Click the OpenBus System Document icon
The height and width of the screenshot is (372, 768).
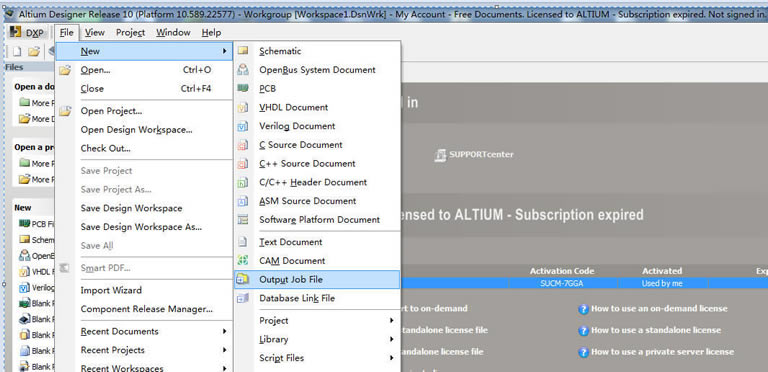tap(243, 70)
